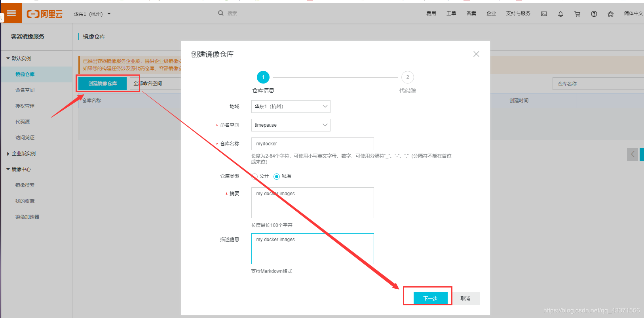This screenshot has width=644, height=318.
Task: Open the 华东1 (杭州) region selector in the header
Action: point(92,14)
